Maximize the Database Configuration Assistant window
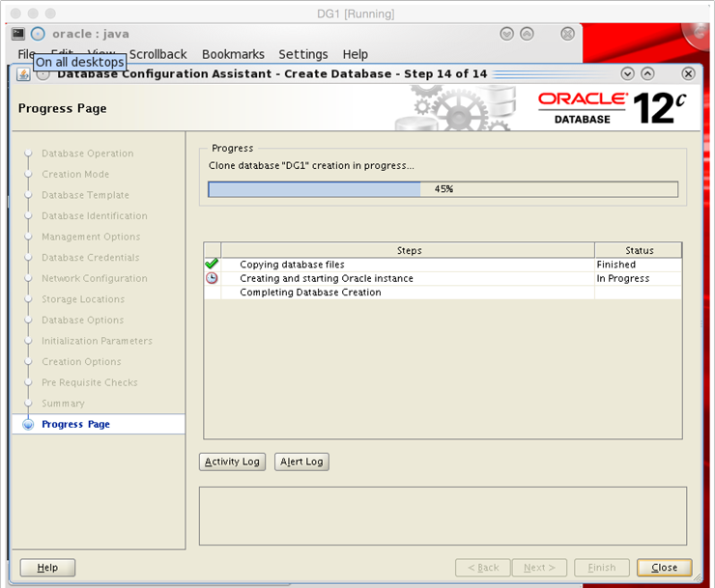Image resolution: width=715 pixels, height=588 pixels. (647, 73)
